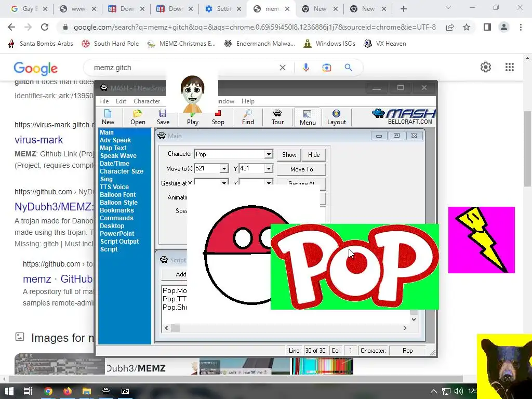Reload the Google search page
This screenshot has height=399, width=532.
[45, 27]
